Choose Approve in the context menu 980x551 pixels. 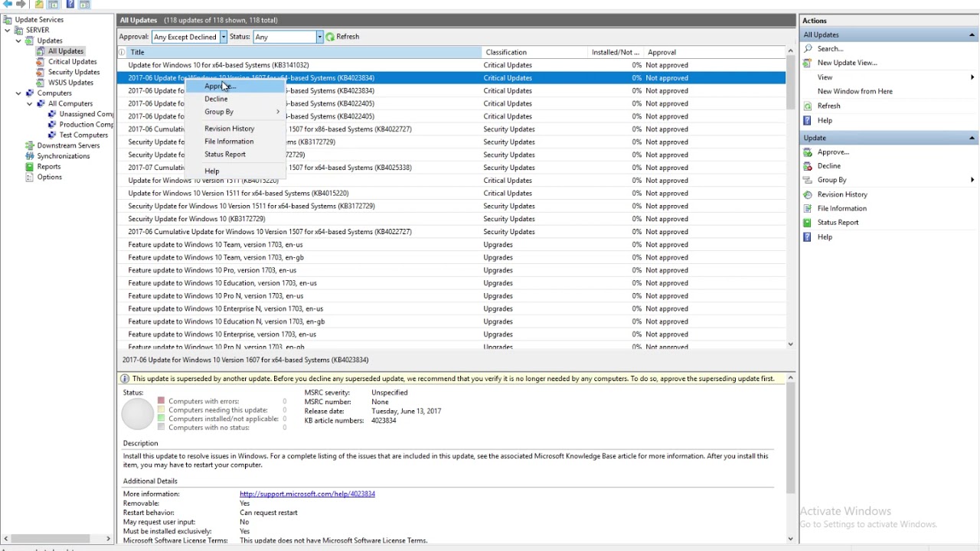tap(234, 86)
